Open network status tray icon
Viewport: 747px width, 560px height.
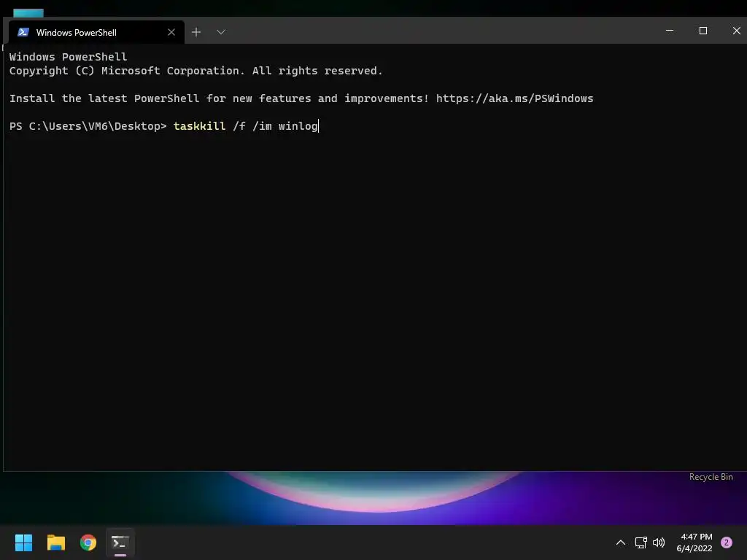640,542
